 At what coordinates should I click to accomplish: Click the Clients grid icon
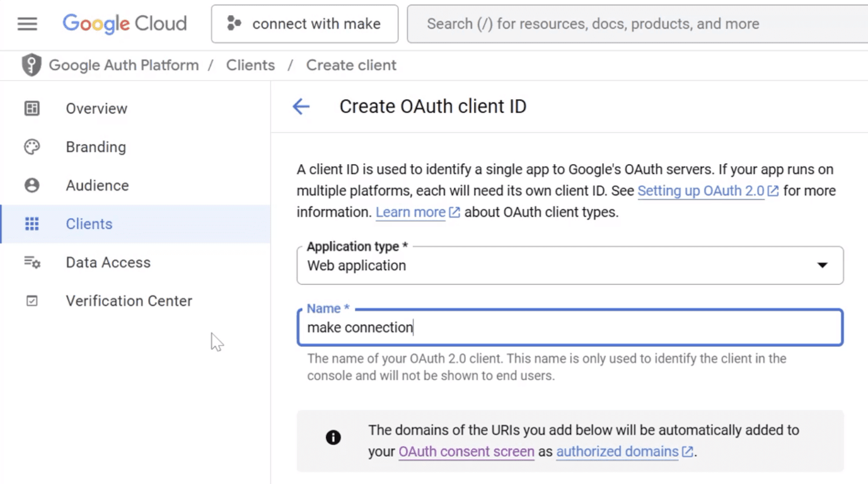32,224
